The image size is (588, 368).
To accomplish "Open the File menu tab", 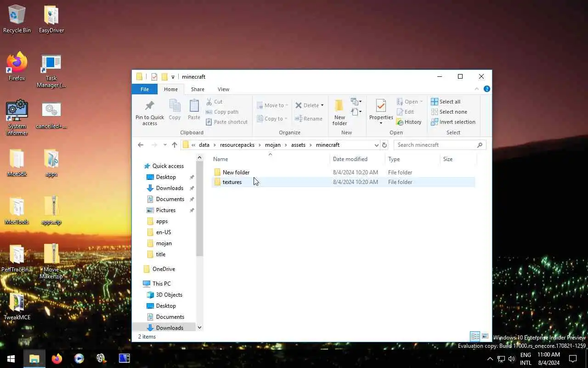I will click(x=145, y=89).
